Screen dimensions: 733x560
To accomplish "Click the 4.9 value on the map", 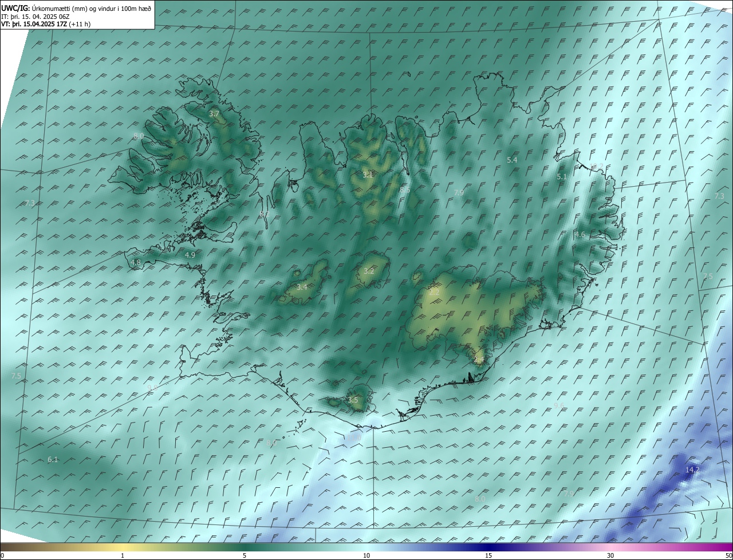I will pos(190,255).
